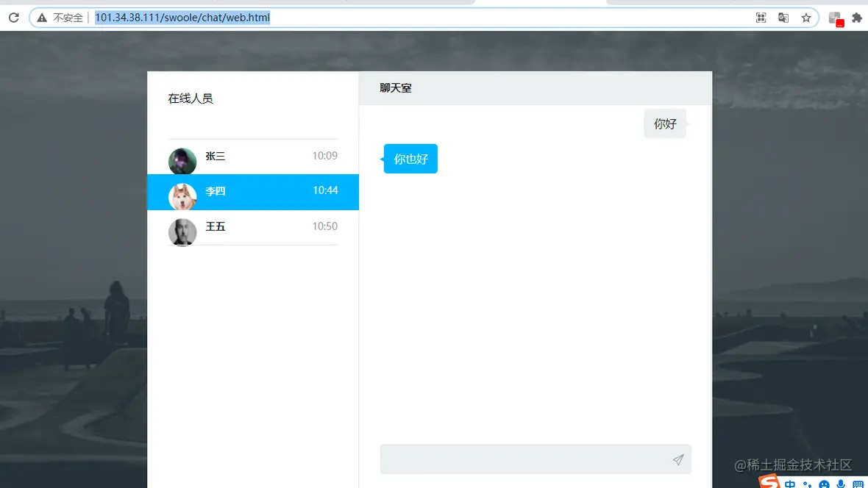Click the 10:44 timestamp next to 李四

coord(325,190)
